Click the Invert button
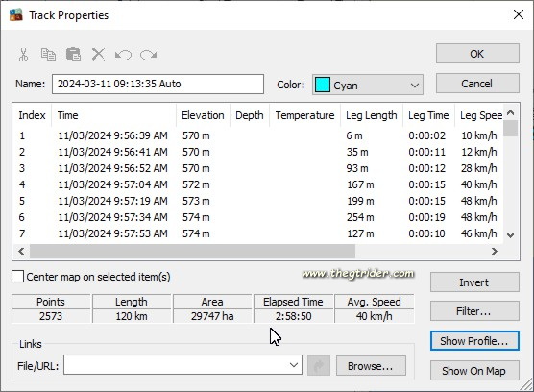Viewport: 534px width, 392px height. 474,282
